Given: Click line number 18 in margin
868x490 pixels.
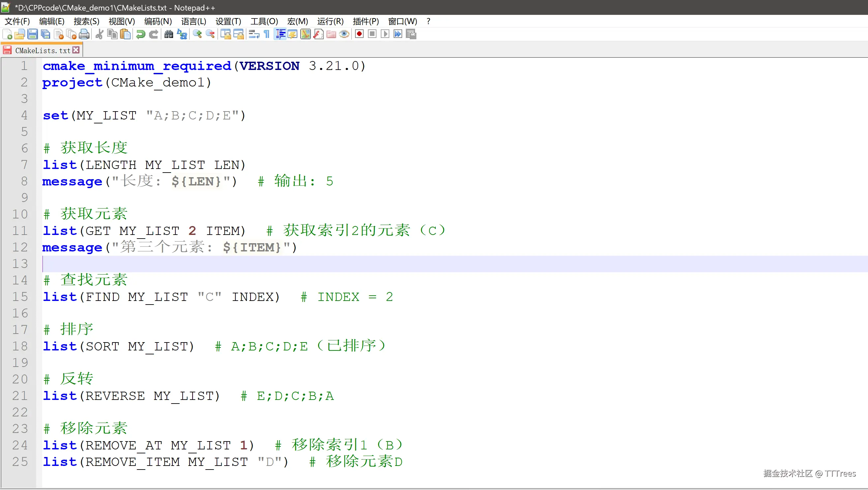Looking at the screenshot, I should pos(20,346).
